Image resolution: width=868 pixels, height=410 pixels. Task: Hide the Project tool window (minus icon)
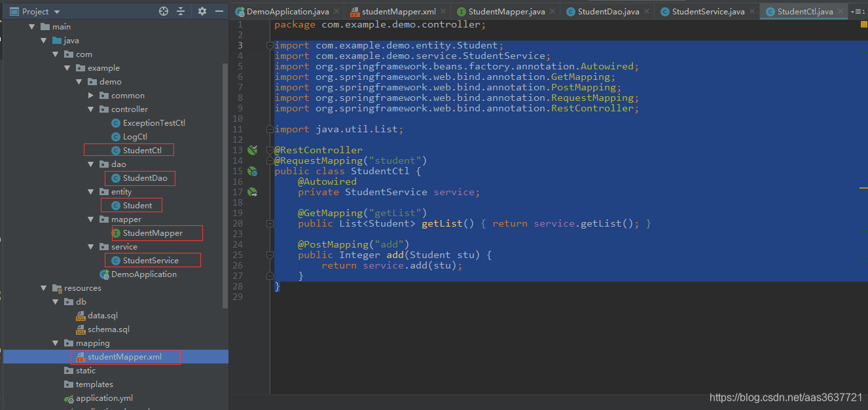pyautogui.click(x=219, y=11)
